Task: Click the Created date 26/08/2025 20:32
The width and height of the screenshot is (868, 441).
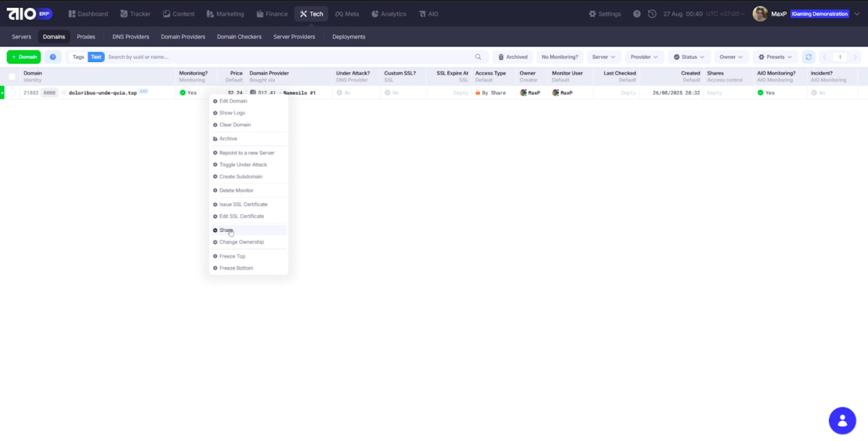Action: pos(676,93)
